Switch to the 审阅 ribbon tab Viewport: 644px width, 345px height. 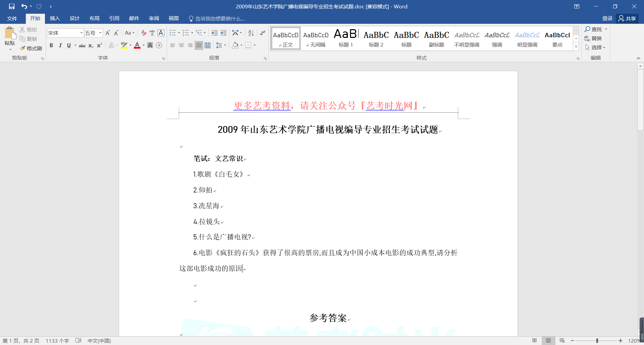[x=154, y=18]
